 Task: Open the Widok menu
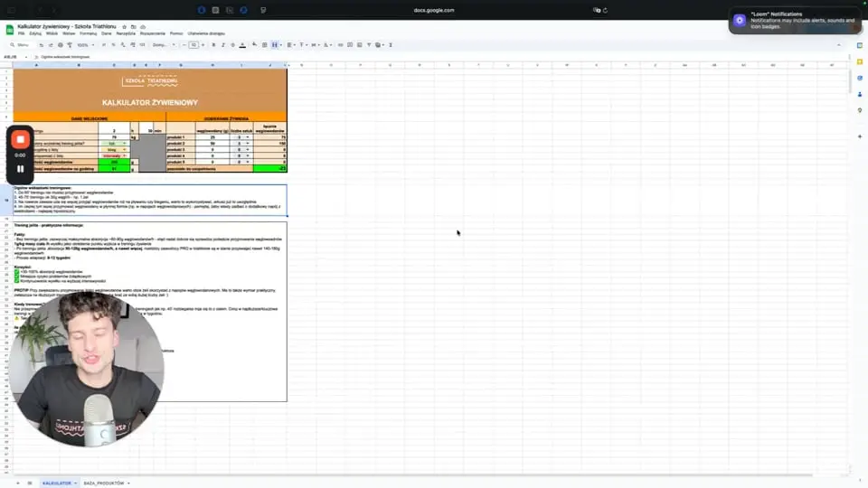coord(52,33)
